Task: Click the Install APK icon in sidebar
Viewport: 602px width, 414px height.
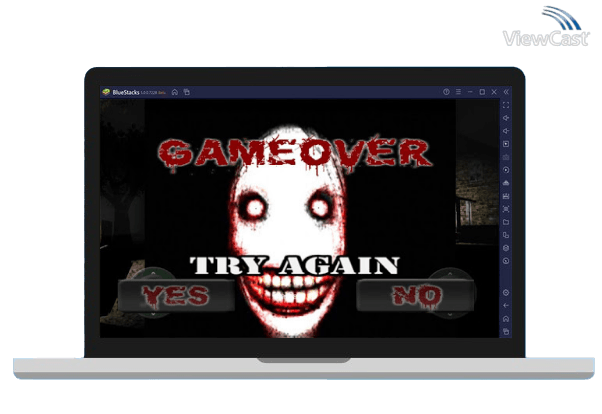Action: point(506,196)
